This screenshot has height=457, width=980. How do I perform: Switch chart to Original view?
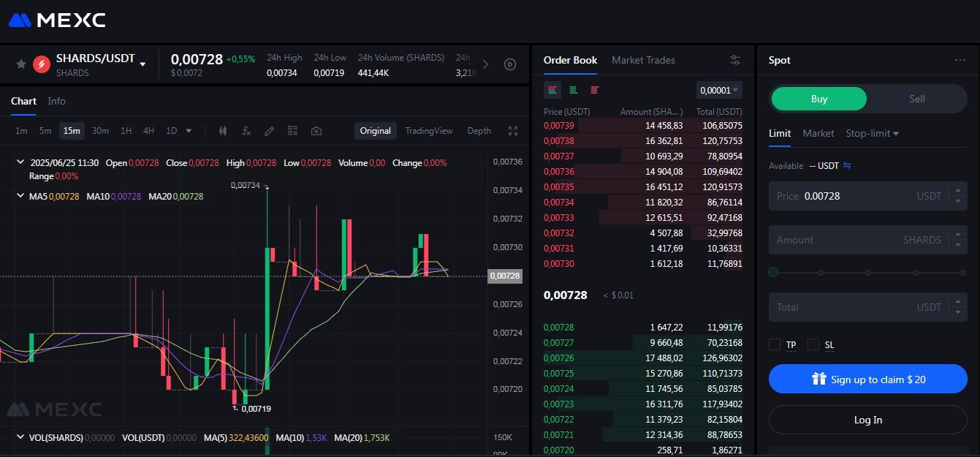[375, 131]
